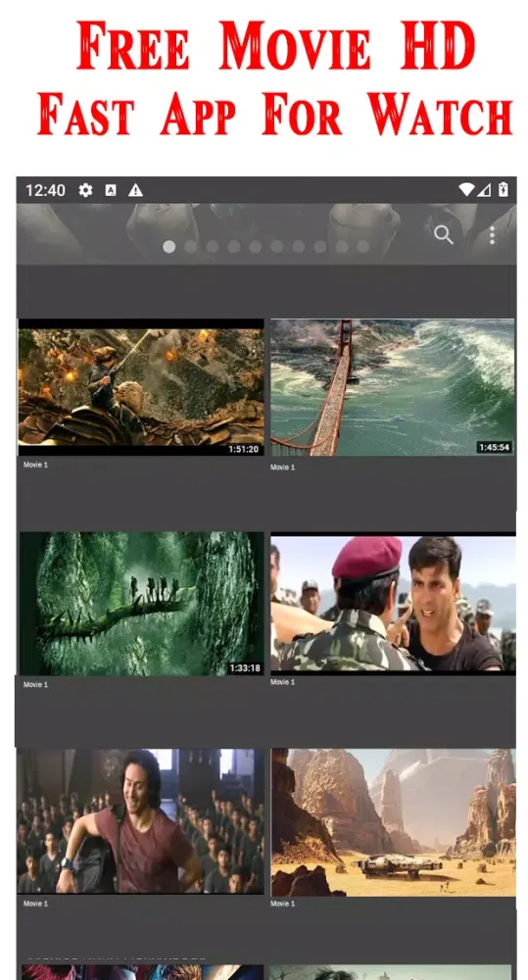This screenshot has height=980, width=528.
Task: Tap the warning triangle status icon
Action: (x=135, y=190)
